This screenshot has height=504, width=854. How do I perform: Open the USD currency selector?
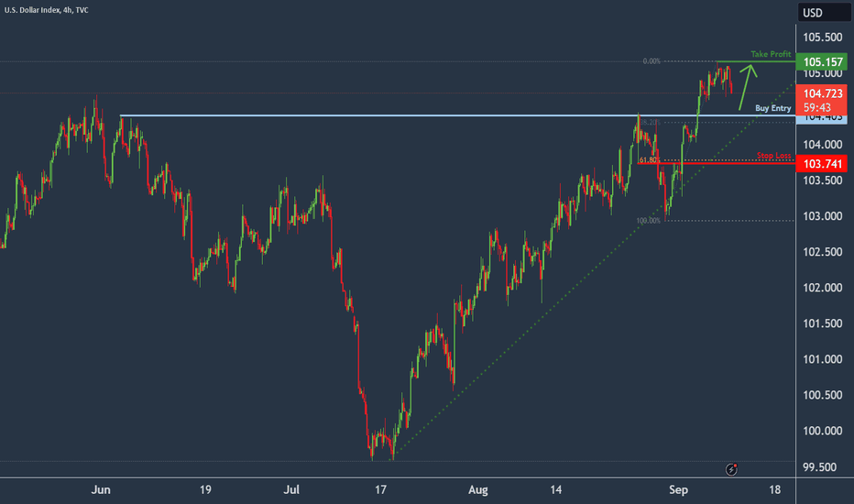point(823,13)
